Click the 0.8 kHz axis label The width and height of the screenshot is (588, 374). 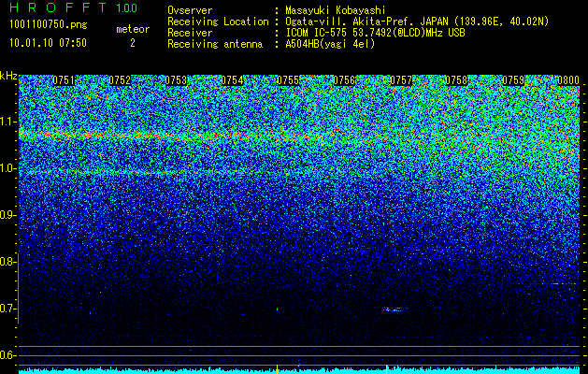pyautogui.click(x=8, y=262)
